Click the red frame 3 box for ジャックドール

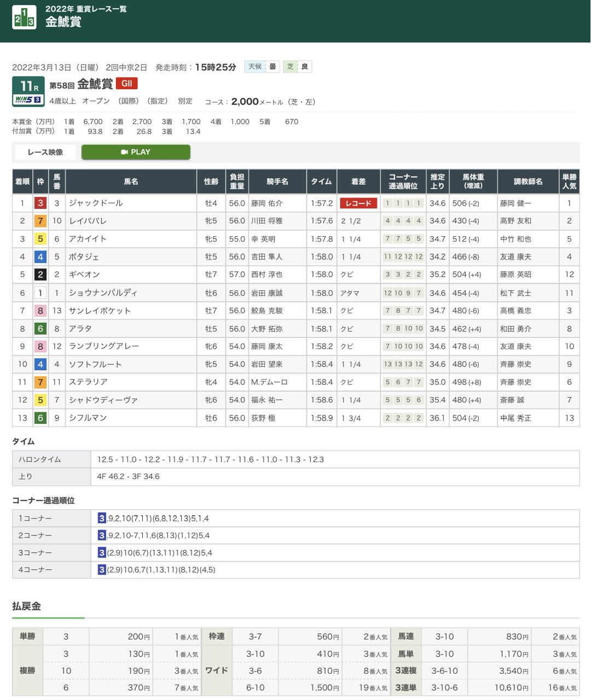40,203
